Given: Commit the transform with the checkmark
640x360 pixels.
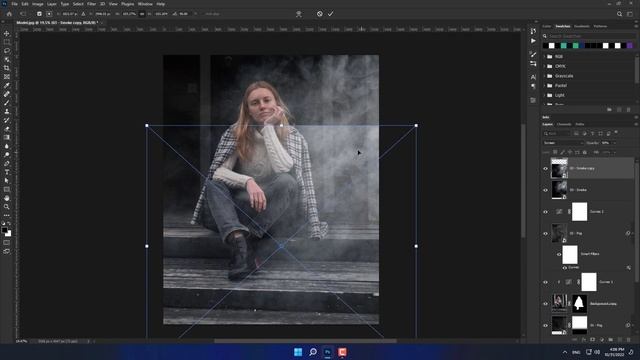Looking at the screenshot, I should coord(331,14).
